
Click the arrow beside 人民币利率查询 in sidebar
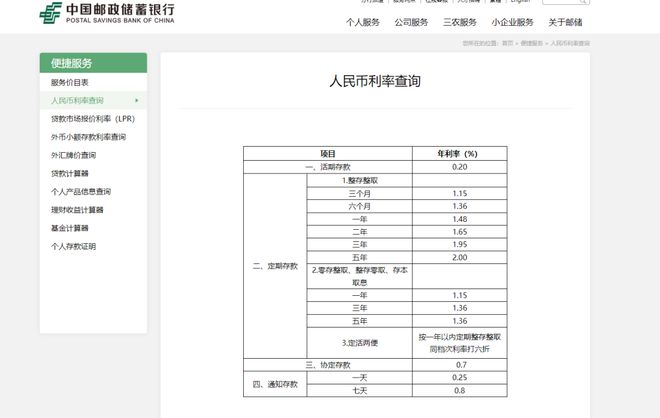click(136, 101)
